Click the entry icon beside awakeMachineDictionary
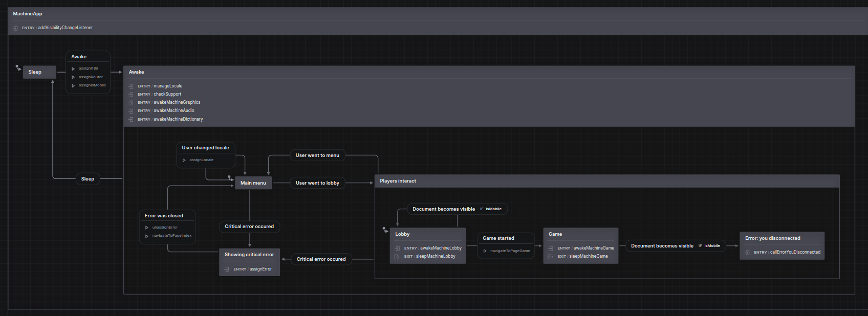 click(131, 119)
